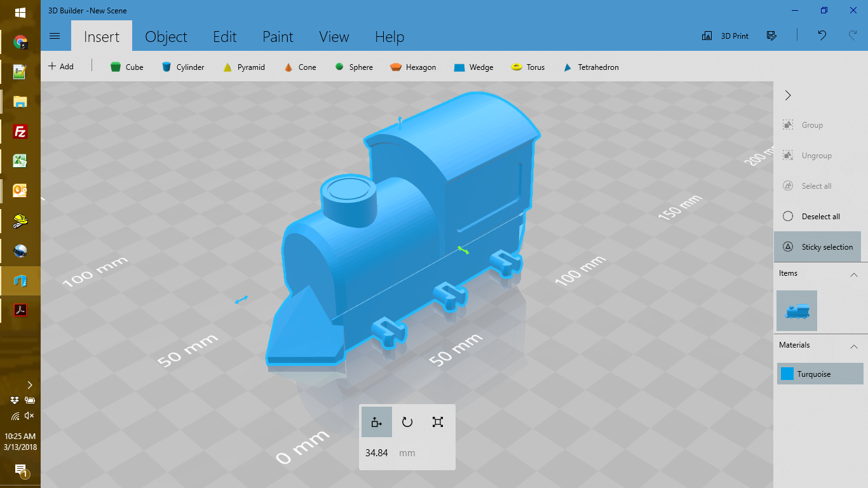Add a Pyramid to the scene

pyautogui.click(x=243, y=67)
